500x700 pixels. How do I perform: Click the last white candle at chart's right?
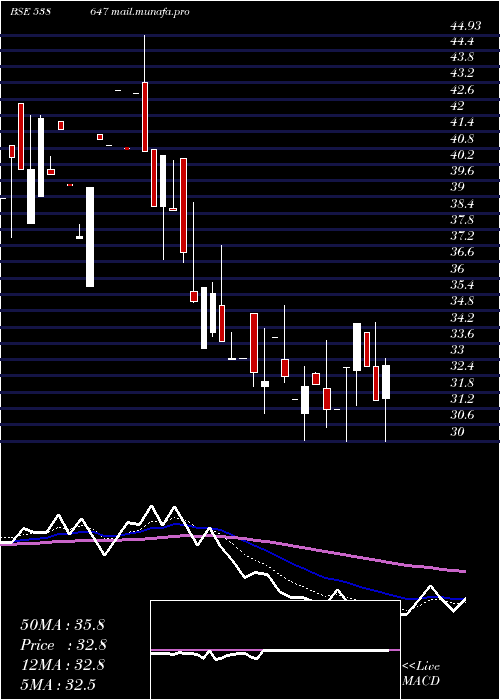(386, 382)
